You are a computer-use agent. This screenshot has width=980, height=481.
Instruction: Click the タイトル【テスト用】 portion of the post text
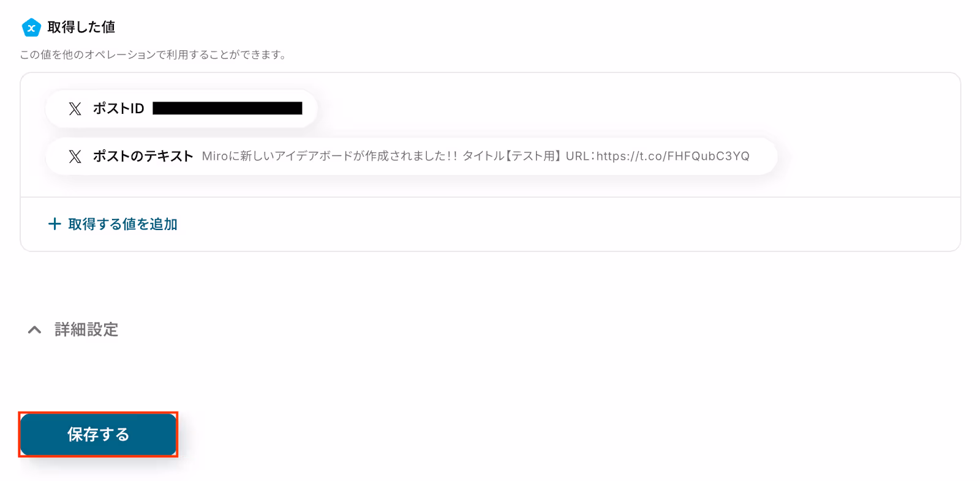click(x=512, y=156)
